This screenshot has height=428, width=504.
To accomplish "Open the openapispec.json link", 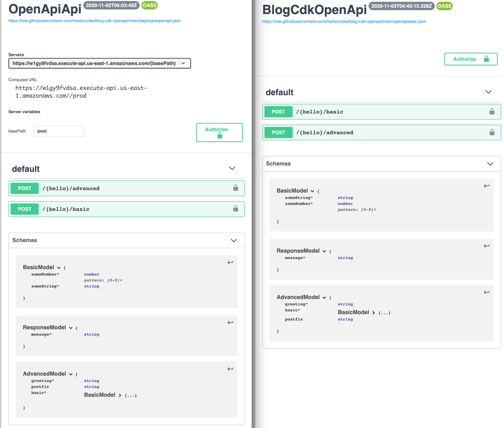I will point(344,21).
